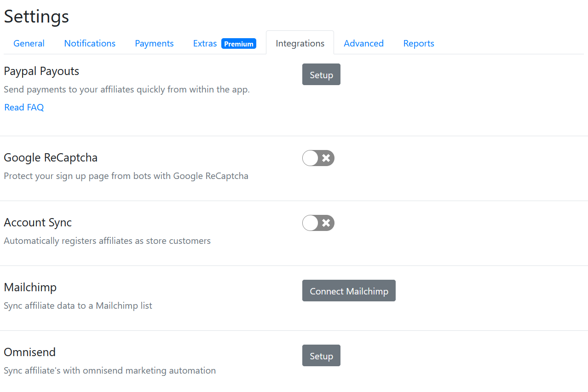Screen dimensions: 588x392
Task: Click the Settings page heading
Action: click(36, 17)
